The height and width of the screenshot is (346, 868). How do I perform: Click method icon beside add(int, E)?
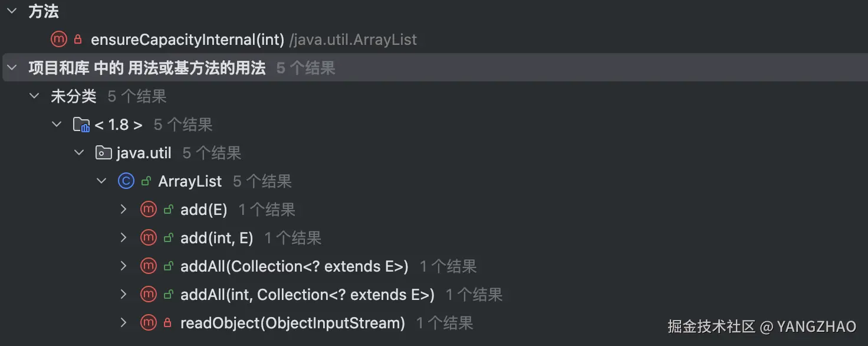pos(149,238)
